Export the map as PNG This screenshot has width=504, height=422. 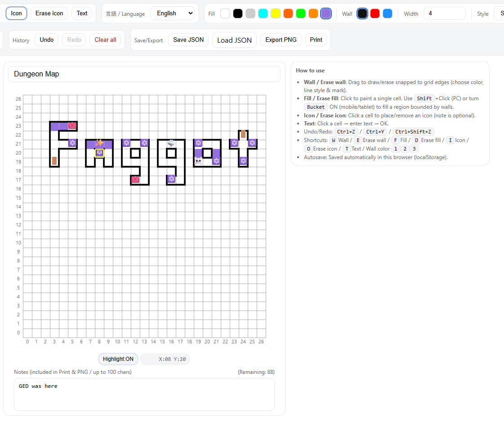tap(281, 40)
